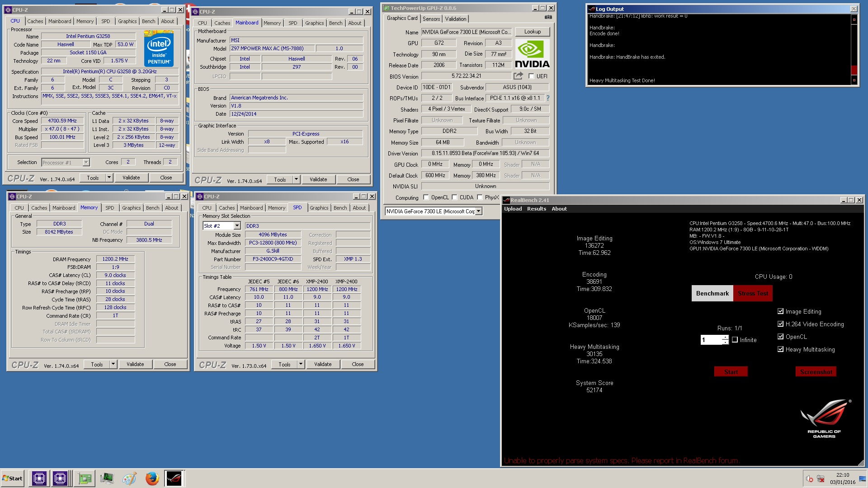Viewport: 868px width, 488px height.
Task: Launch Paint from the taskbar palette icon
Action: click(x=129, y=478)
